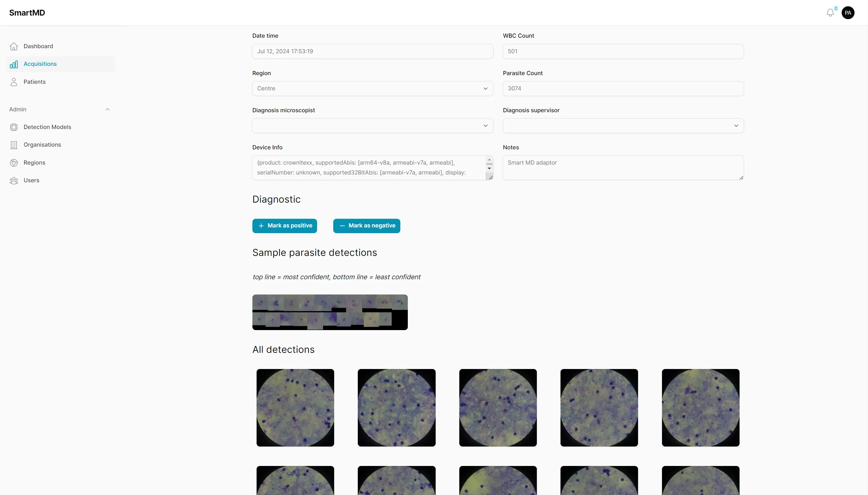Click the PA profile avatar
The height and width of the screenshot is (495, 868).
coord(849,13)
